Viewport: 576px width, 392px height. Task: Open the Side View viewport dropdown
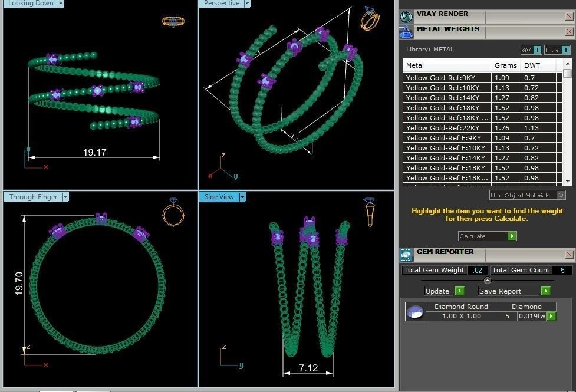tap(242, 197)
